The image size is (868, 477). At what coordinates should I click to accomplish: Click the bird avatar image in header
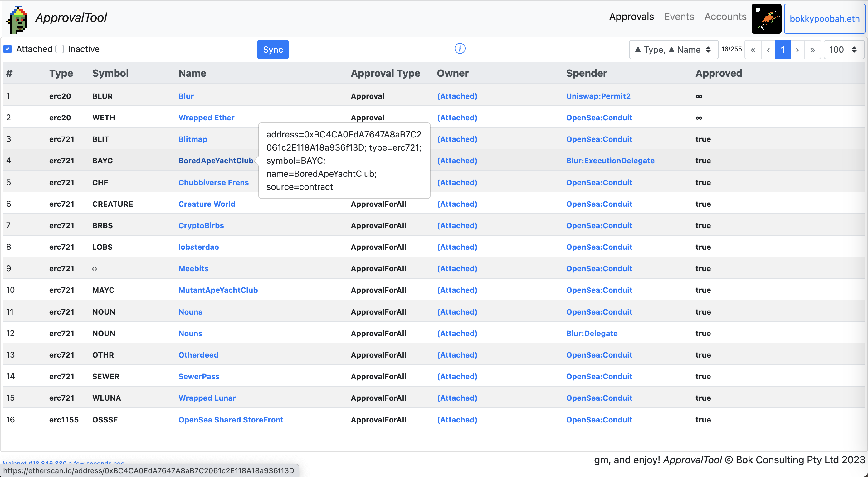[x=766, y=18]
